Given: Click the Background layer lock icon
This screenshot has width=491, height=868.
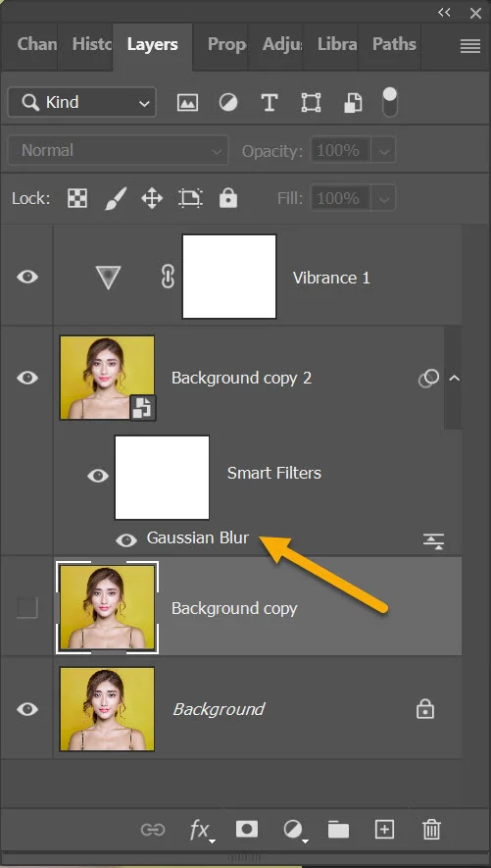Looking at the screenshot, I should coord(425,709).
